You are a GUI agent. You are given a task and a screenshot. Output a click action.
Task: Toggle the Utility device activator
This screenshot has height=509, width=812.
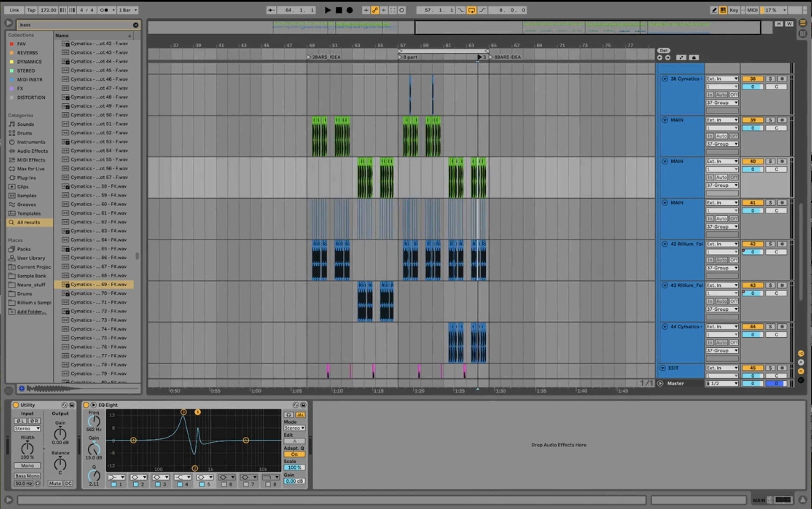pos(15,405)
